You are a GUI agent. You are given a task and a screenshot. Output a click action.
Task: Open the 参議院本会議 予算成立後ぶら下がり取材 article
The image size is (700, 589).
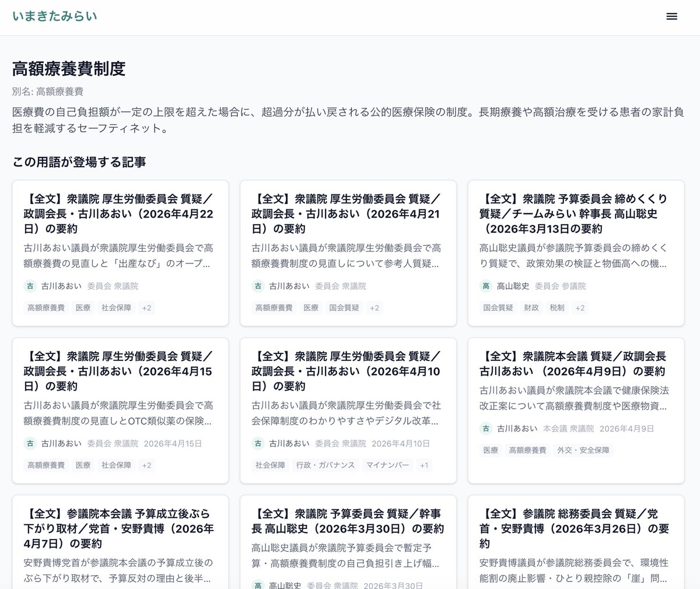[x=120, y=542]
